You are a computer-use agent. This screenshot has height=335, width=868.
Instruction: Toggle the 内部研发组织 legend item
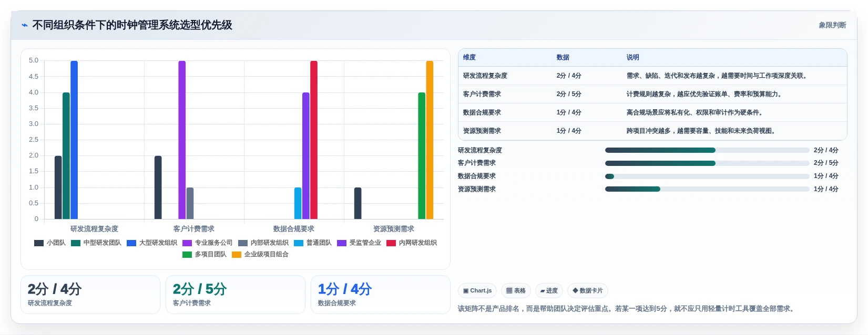click(263, 243)
